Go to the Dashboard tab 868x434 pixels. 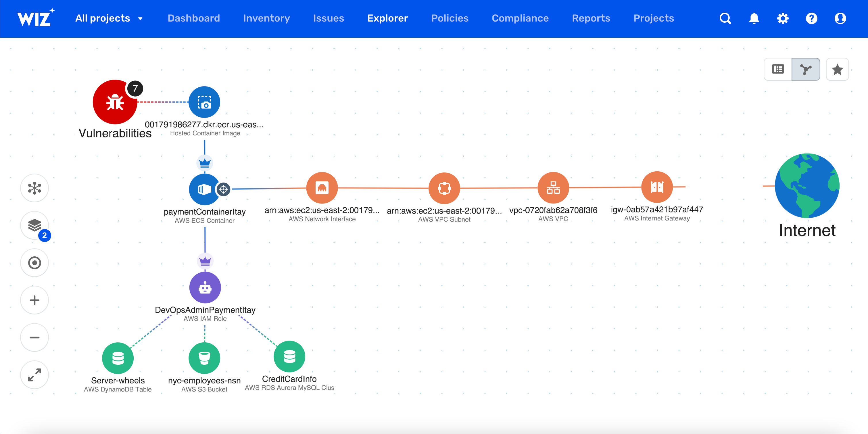(194, 18)
